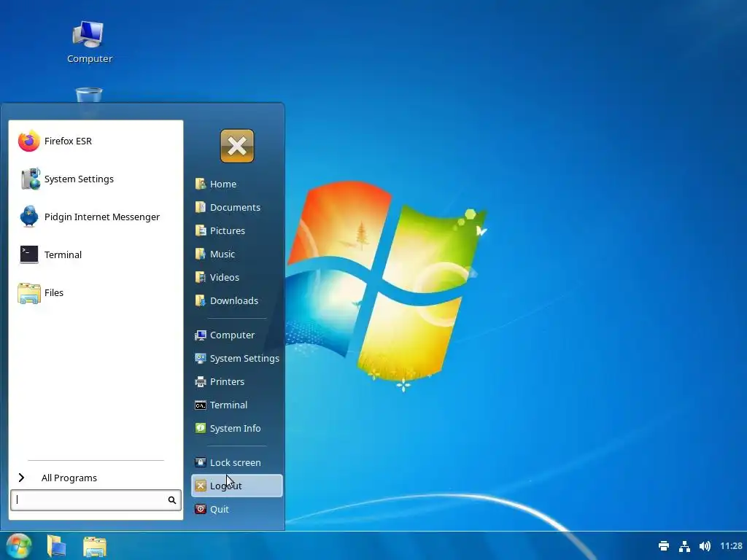Click the "Pidgin Internet Messenger" label text
The height and width of the screenshot is (560, 747).
[x=102, y=217]
